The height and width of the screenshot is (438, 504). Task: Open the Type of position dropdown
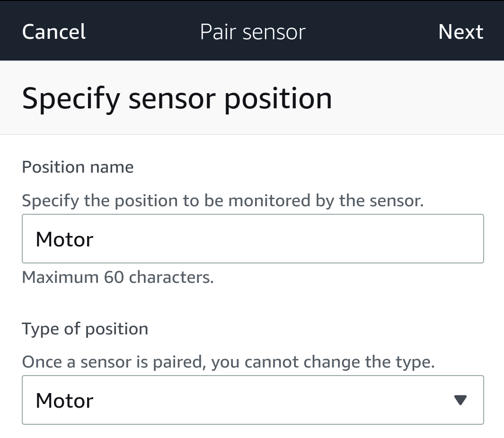(252, 400)
